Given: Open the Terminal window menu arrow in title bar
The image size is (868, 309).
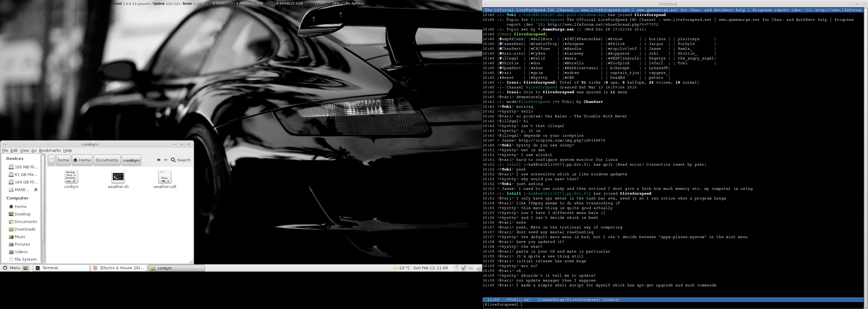Looking at the screenshot, I should click(x=486, y=4).
